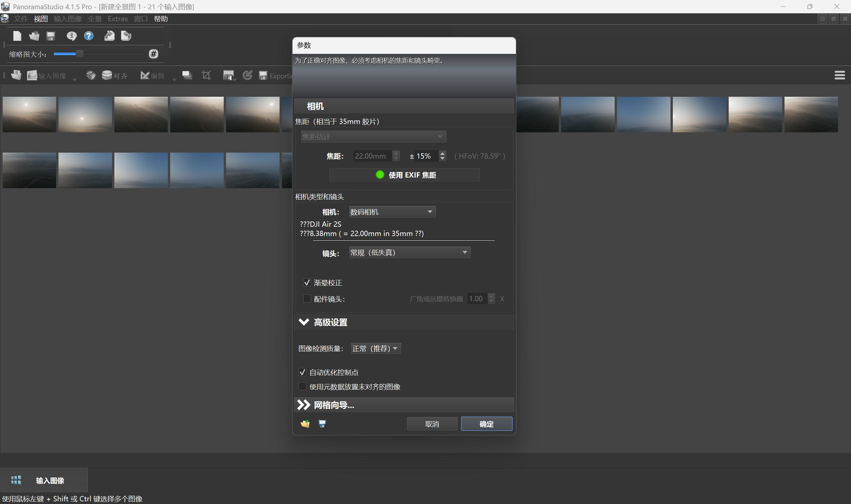Image resolution: width=851 pixels, height=504 pixels.
Task: Open the 相机 type dropdown
Action: tap(392, 212)
